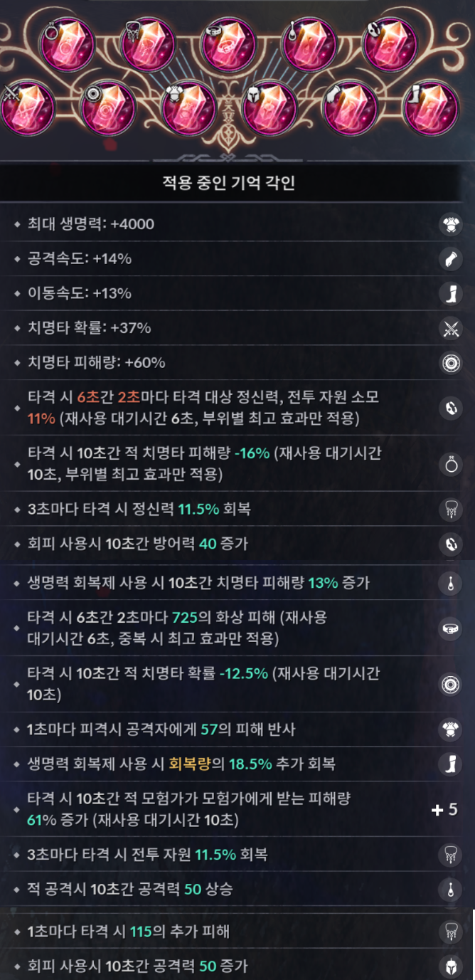Click gloves icon beside 공격속도 +14%
Image resolution: width=475 pixels, height=980 pixels.
(x=449, y=260)
